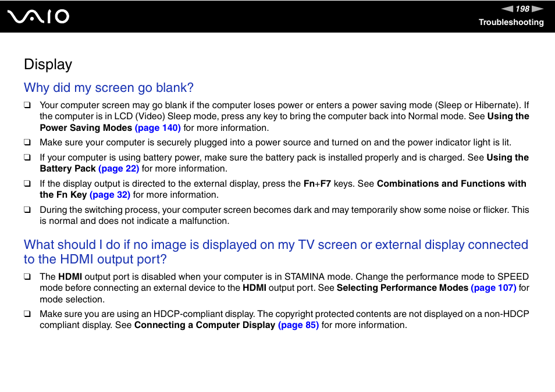The height and width of the screenshot is (392, 555).
Task: Click the page number 198
Action: point(522,9)
